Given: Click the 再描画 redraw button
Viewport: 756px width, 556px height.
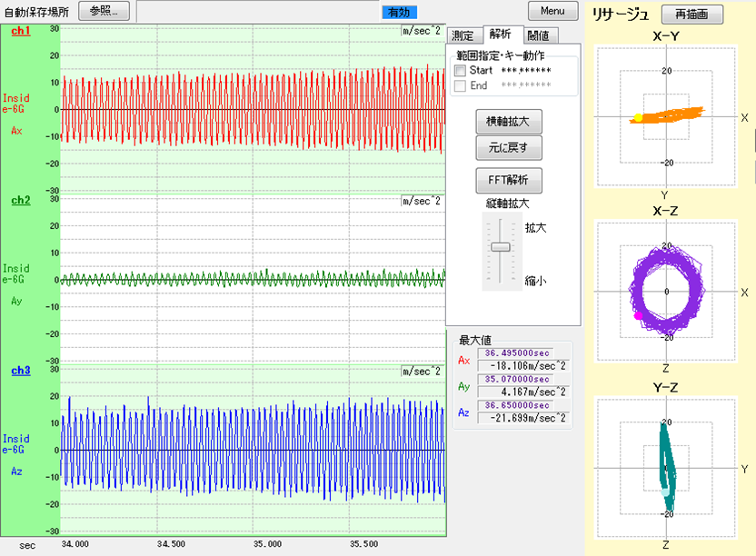Looking at the screenshot, I should pos(691,14).
